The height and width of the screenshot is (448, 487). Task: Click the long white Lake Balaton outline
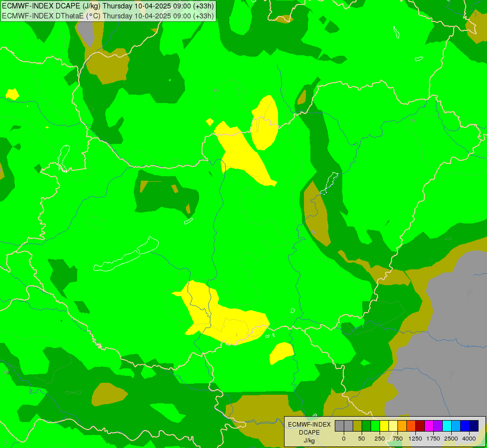coord(126,254)
